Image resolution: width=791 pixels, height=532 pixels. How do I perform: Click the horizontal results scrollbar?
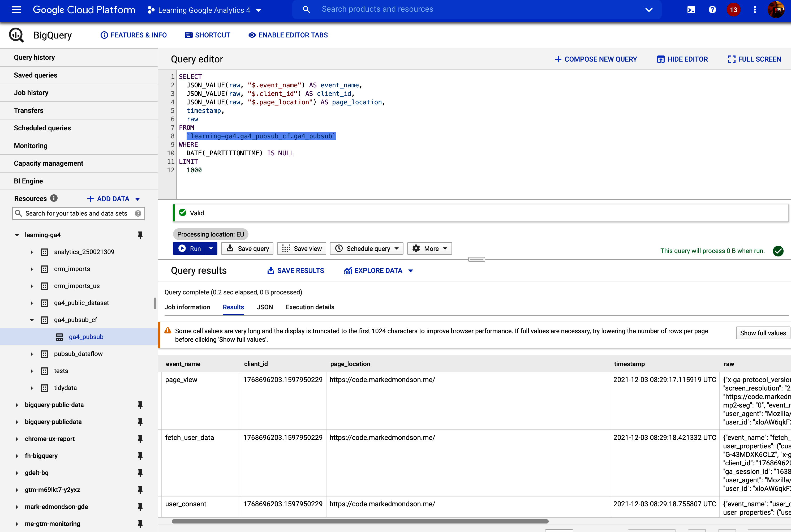point(360,521)
